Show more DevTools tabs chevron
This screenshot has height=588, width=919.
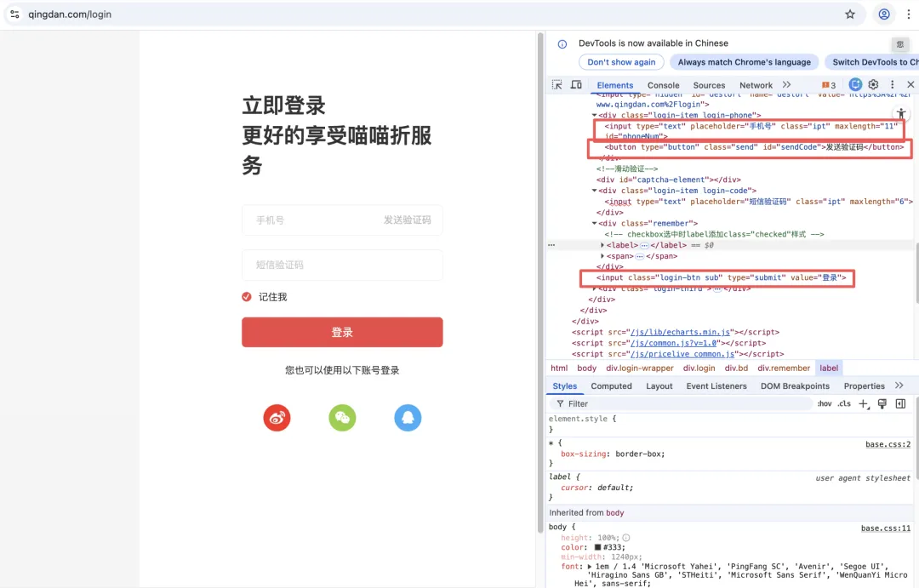786,85
